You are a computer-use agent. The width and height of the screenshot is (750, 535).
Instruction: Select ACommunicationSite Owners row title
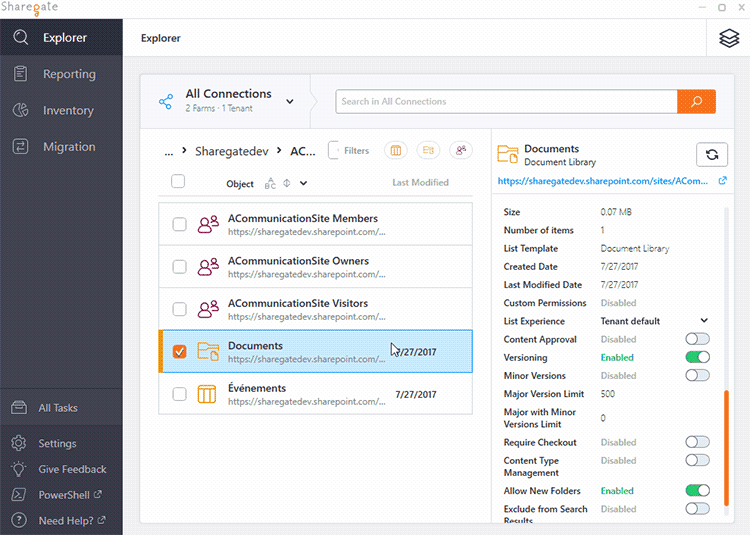coord(298,261)
